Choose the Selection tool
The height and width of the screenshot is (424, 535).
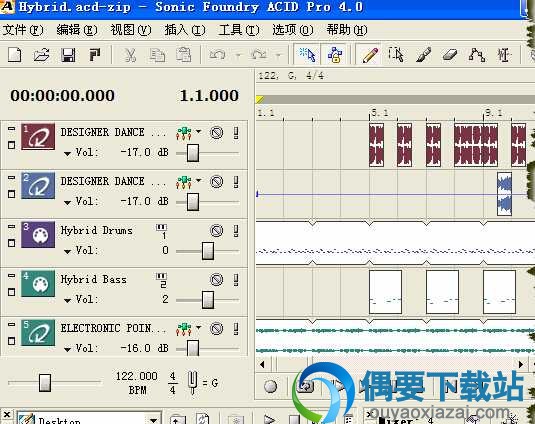point(396,55)
